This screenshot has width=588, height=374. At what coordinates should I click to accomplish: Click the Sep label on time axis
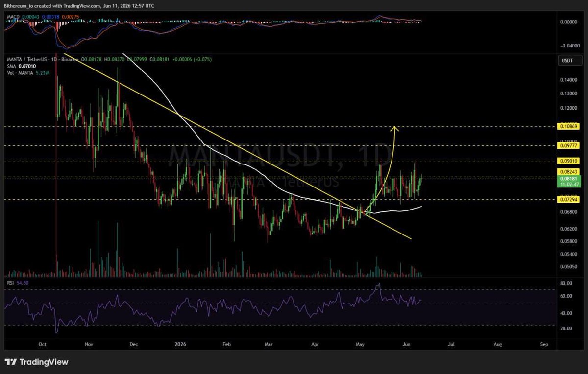coord(543,345)
